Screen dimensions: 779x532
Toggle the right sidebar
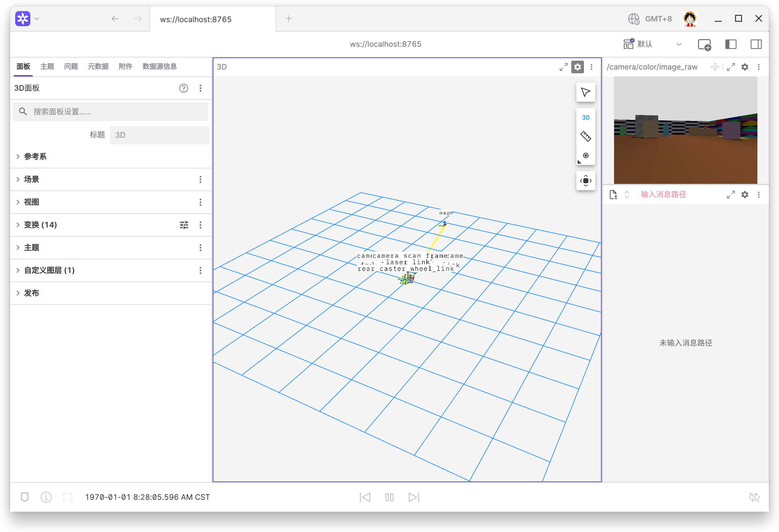[756, 44]
